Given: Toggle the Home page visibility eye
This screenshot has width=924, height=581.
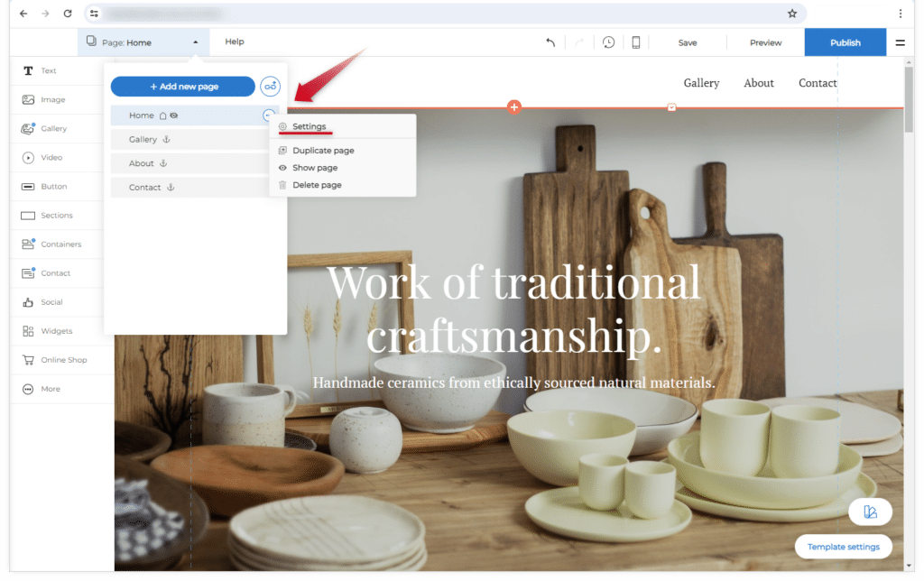Looking at the screenshot, I should point(174,116).
